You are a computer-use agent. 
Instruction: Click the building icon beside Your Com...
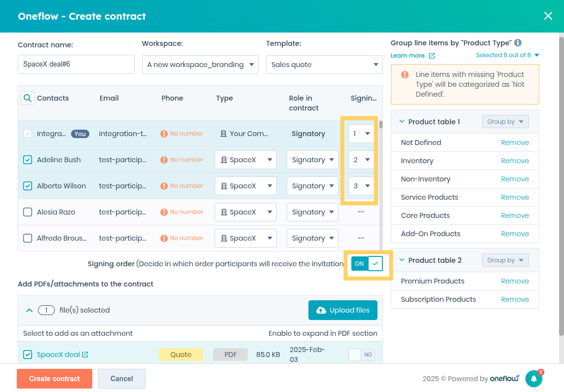coord(224,134)
